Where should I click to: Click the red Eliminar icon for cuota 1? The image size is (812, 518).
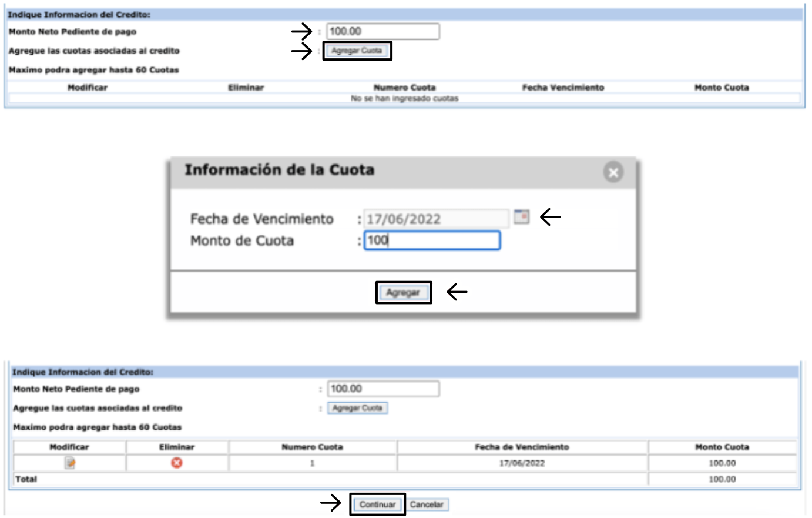pos(176,463)
